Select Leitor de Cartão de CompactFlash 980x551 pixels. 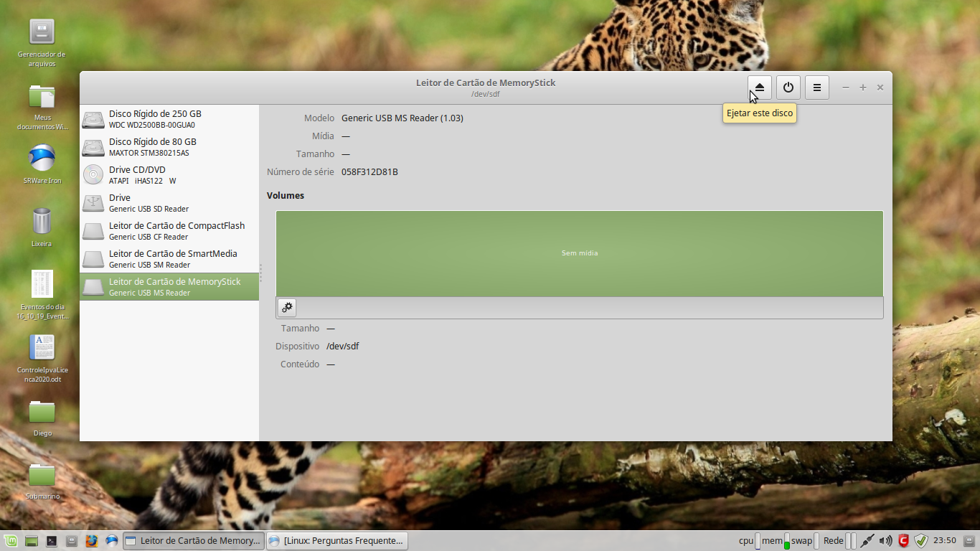(x=169, y=231)
